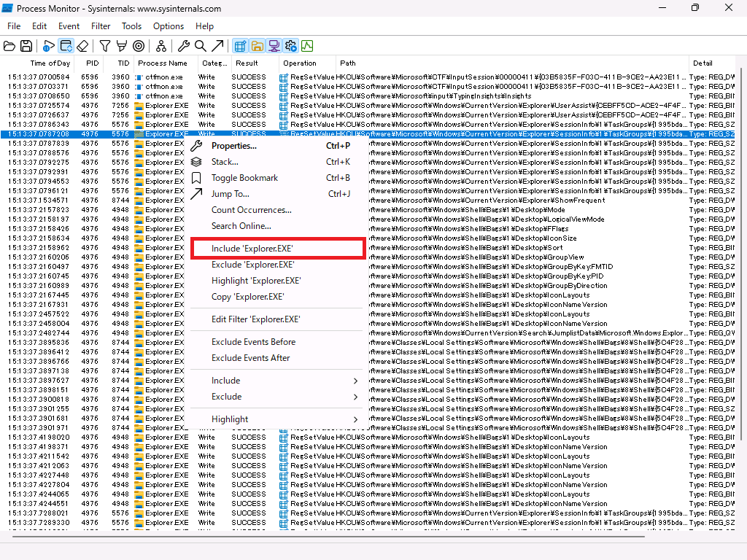The image size is (747, 560).
Task: Toggle event capture with the pause icon
Action: 47,45
